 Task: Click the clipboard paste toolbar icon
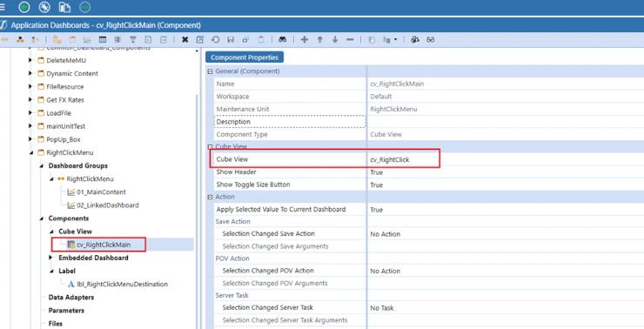(x=261, y=40)
